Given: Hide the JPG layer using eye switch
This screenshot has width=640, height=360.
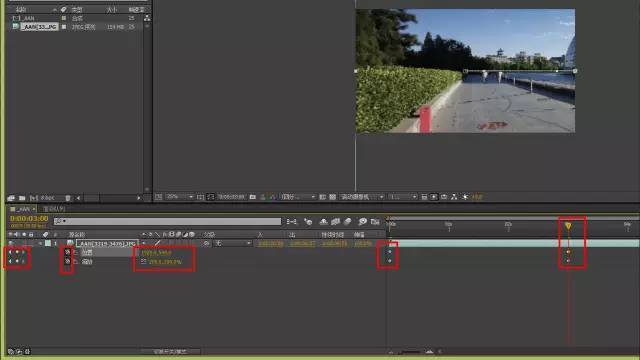Looking at the screenshot, I should click(x=11, y=243).
